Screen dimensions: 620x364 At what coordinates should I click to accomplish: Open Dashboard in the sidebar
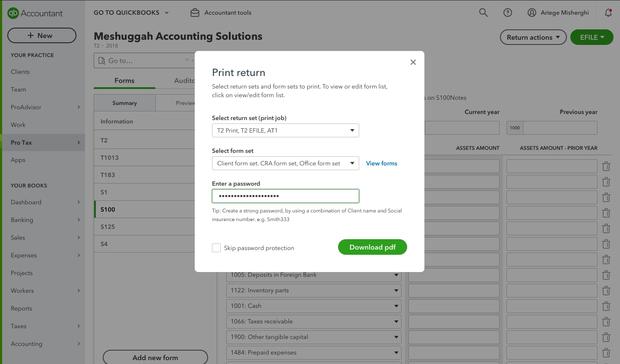26,202
